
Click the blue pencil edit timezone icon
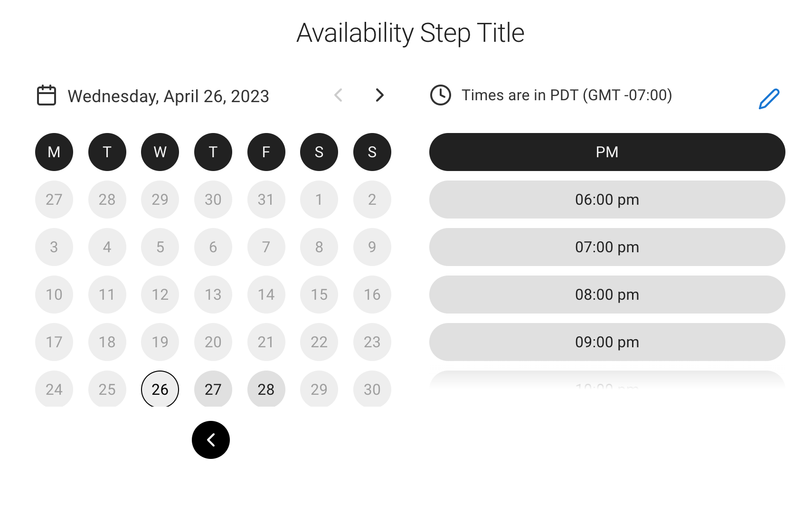point(769,99)
